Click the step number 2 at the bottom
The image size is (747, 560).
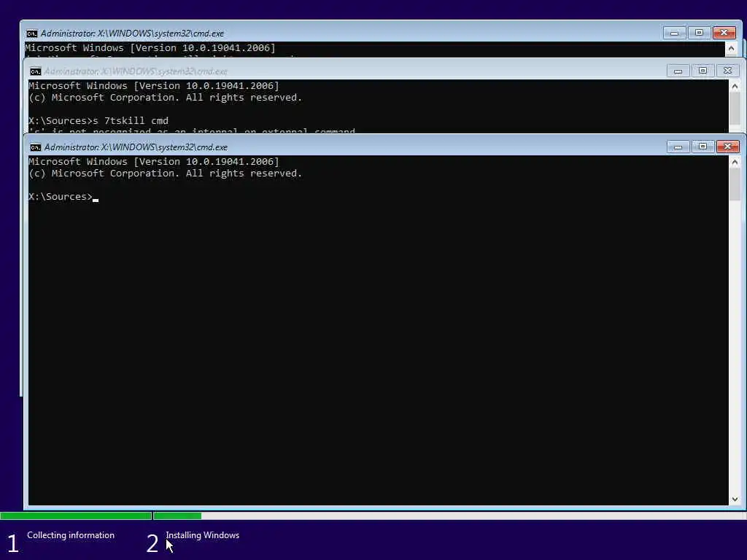point(152,543)
